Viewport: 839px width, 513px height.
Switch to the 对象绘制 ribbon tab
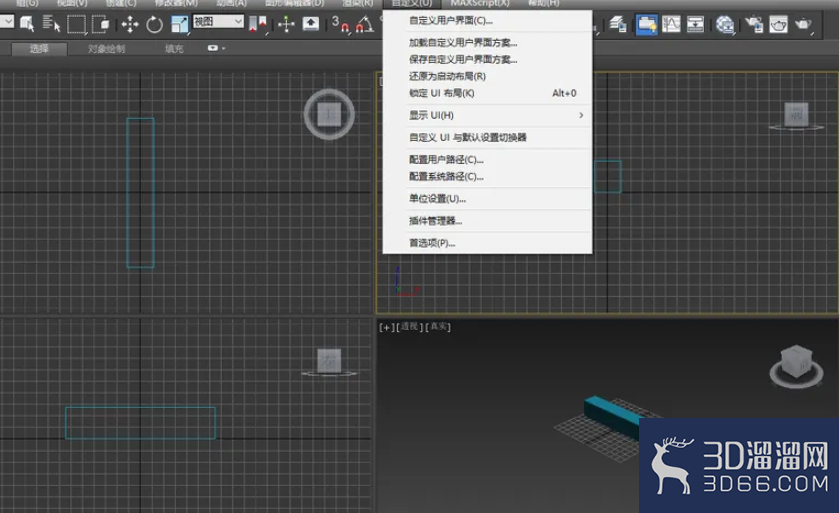(106, 49)
